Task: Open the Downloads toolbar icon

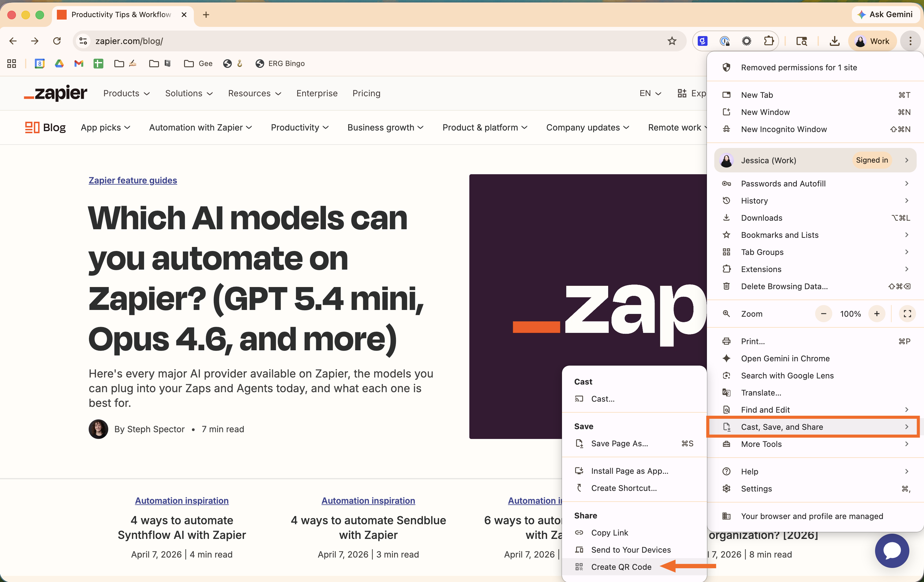Action: click(x=834, y=41)
